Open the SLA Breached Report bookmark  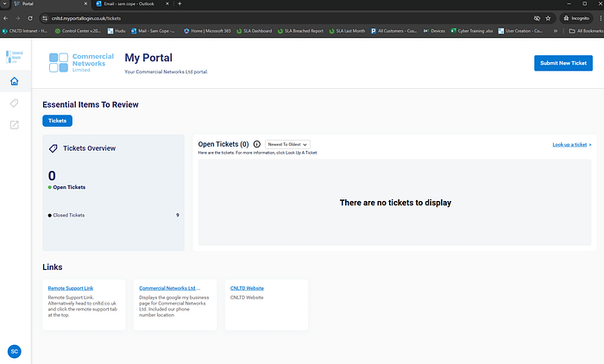[300, 31]
